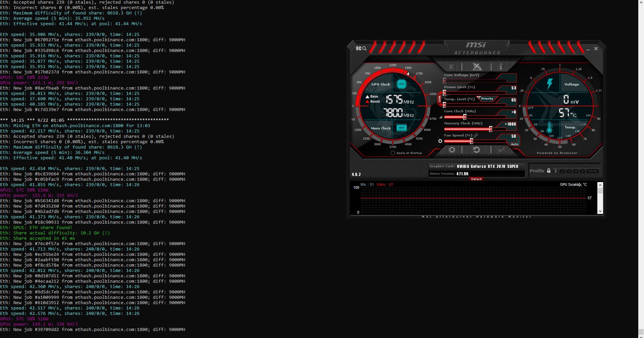Click the Memory Clock slider handle
The width and height of the screenshot is (644, 338).
tap(491, 129)
